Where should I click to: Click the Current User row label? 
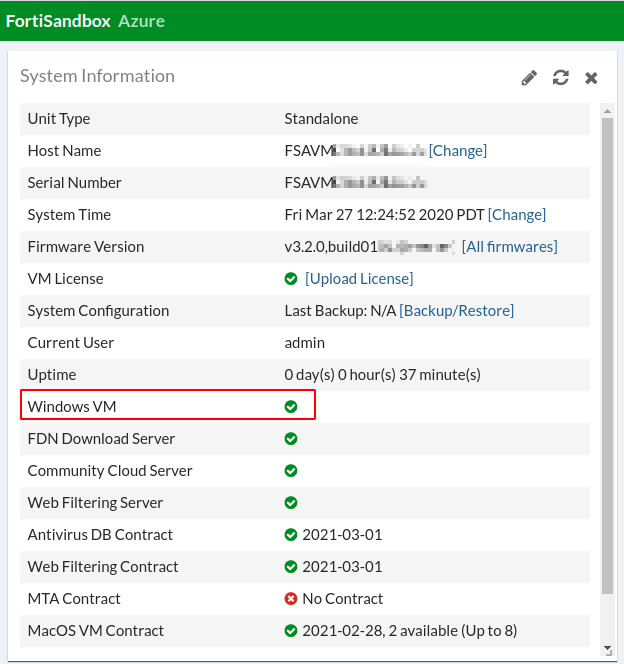pos(71,343)
